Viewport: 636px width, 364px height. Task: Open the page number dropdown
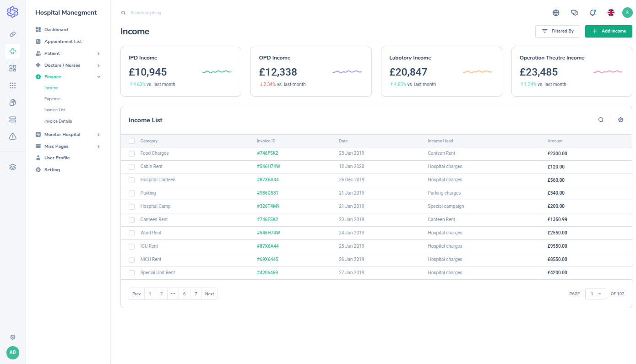coord(595,294)
